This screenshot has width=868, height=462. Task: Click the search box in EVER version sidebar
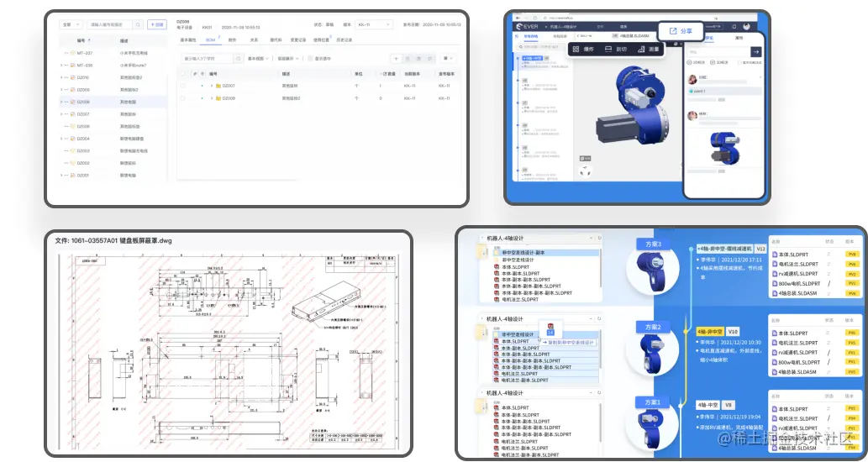pos(542,48)
